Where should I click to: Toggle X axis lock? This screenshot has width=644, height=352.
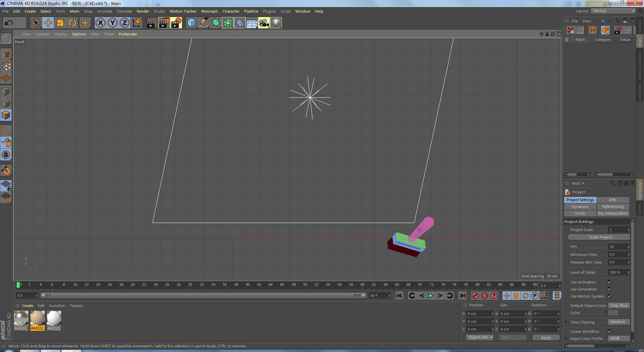100,23
